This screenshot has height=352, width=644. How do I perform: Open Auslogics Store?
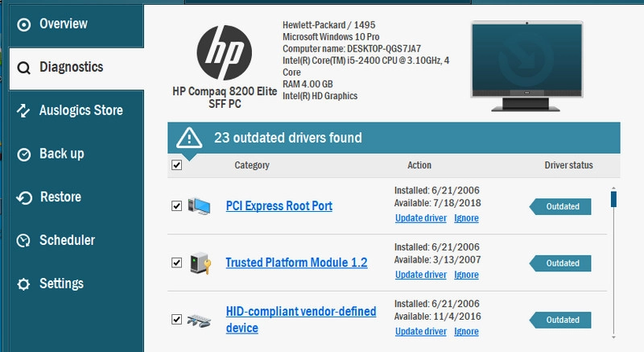76,110
